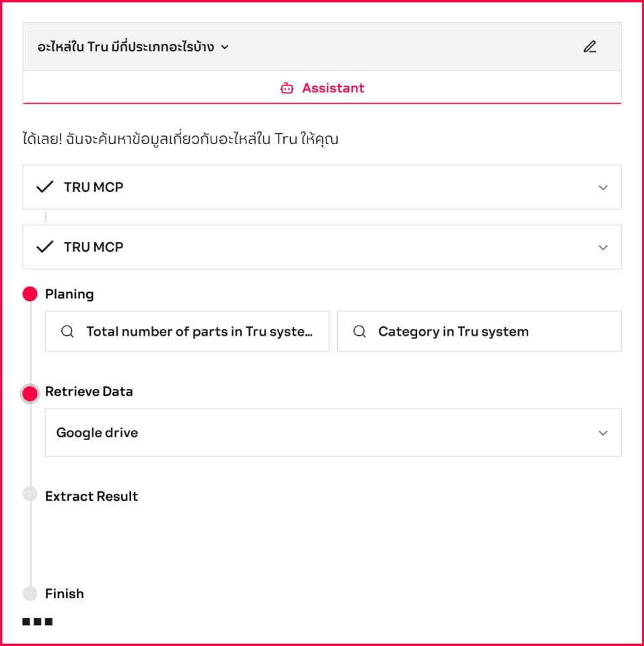Click the three-dot loading indicator
The image size is (644, 646).
38,621
